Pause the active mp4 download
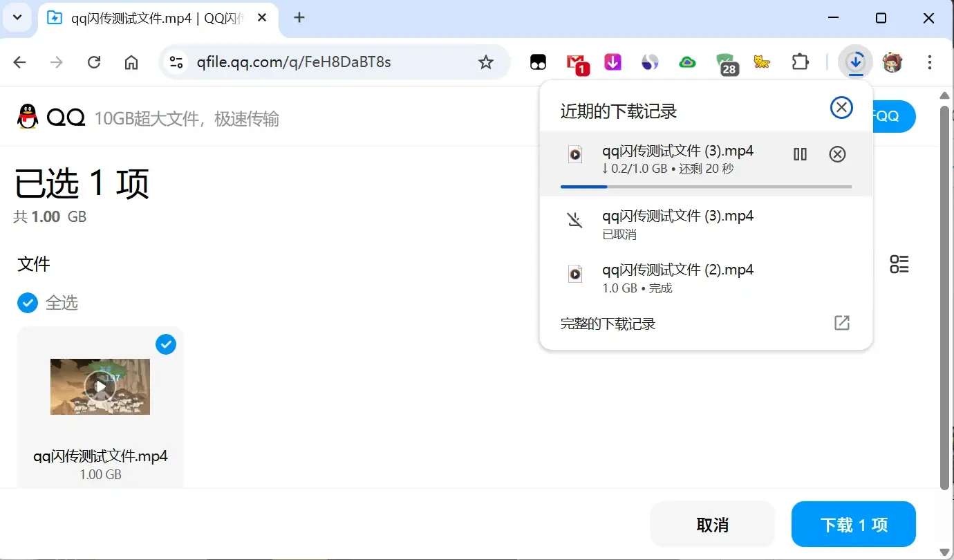 [x=800, y=154]
